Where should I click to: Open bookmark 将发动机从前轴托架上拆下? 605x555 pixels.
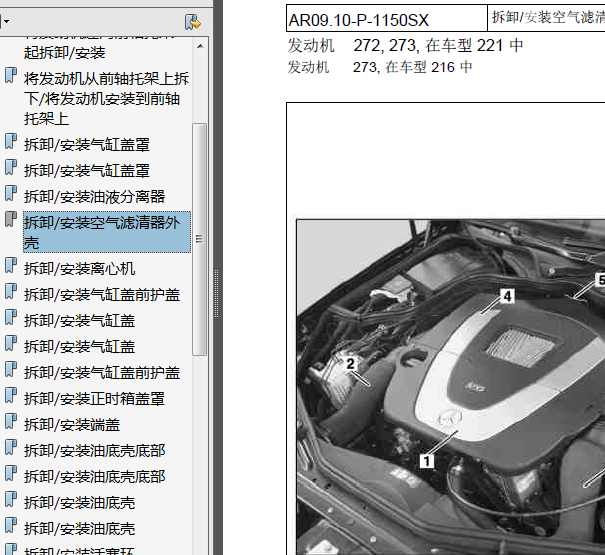(106, 98)
